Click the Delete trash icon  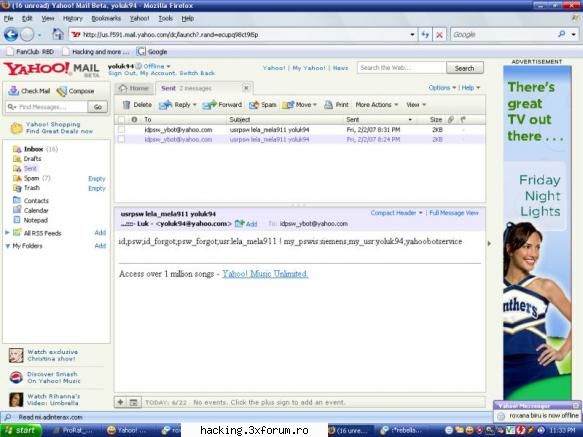click(x=126, y=105)
